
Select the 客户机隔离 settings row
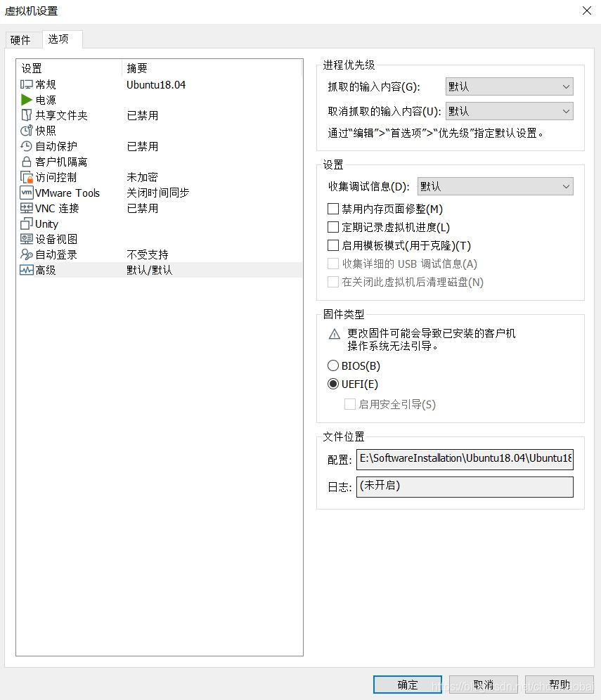pyautogui.click(x=160, y=162)
